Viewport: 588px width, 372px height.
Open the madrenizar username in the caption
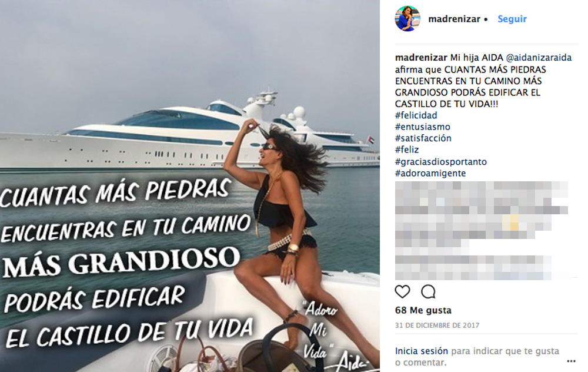coord(421,58)
